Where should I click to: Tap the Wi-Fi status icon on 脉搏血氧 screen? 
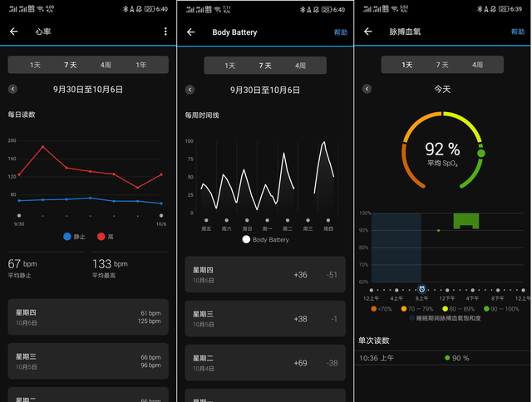tap(394, 9)
